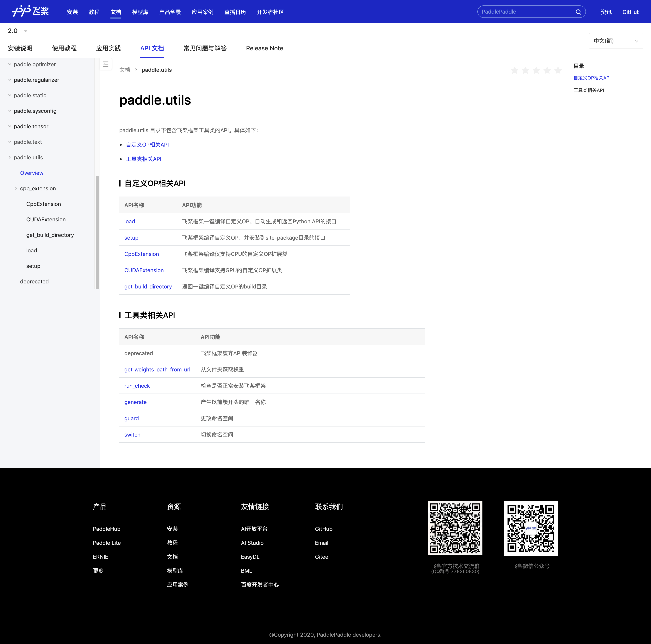Viewport: 651px width, 644px height.
Task: Click the search magnifier icon
Action: point(578,12)
